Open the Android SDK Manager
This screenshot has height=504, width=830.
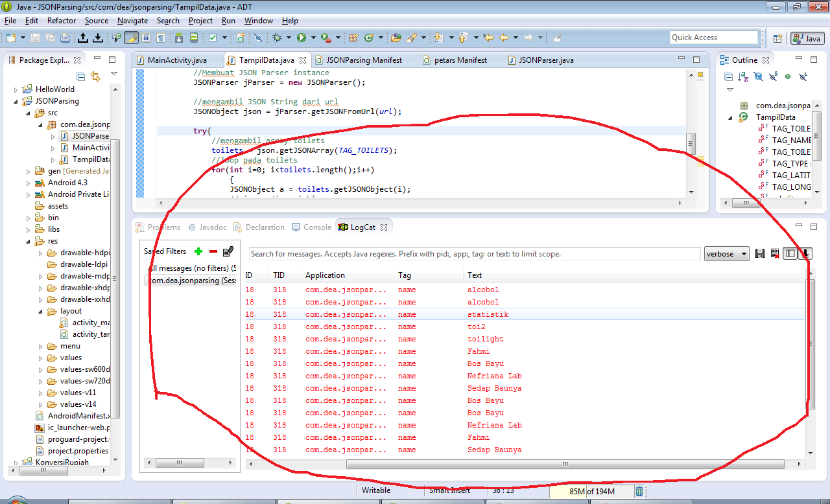(179, 38)
